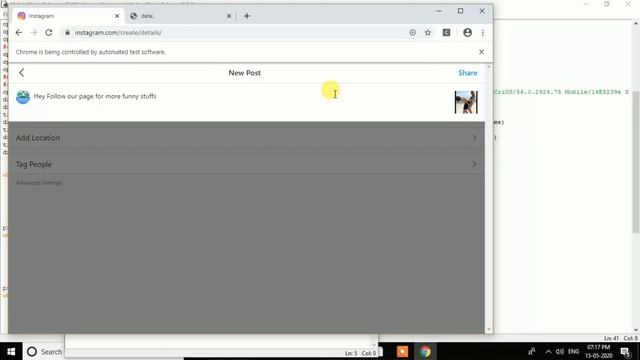This screenshot has width=640, height=360.
Task: Show hidden system tray icons
Action: click(548, 351)
